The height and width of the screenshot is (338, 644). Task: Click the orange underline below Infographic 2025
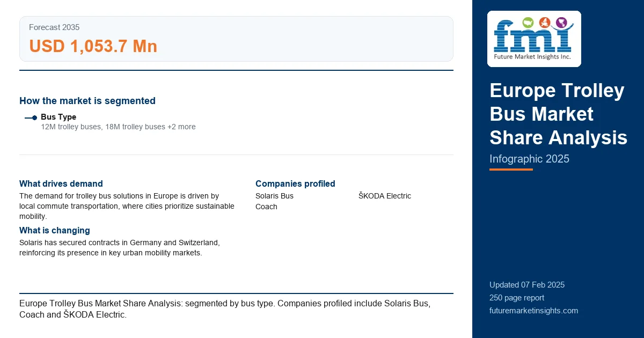[511, 170]
